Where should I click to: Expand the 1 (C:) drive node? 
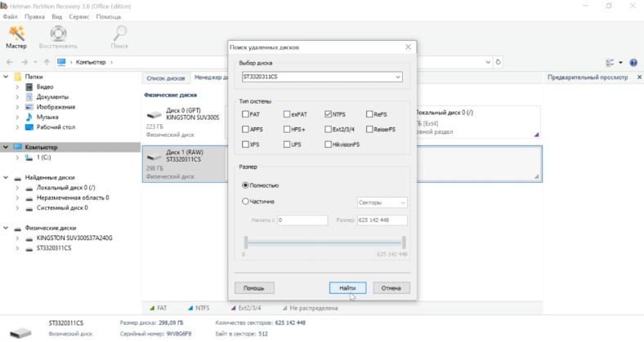point(17,158)
